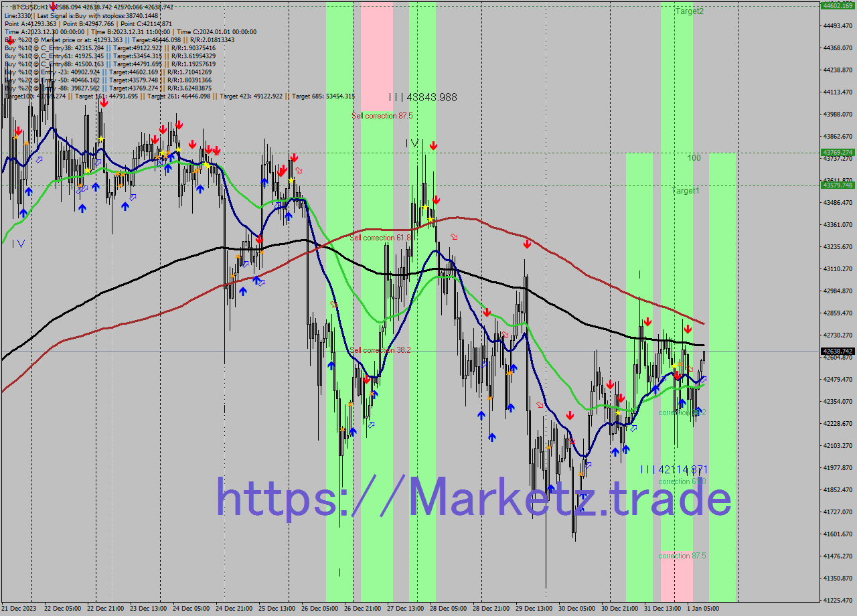857x616 pixels.
Task: Click the 44493.370 price axis label
Action: [x=839, y=26]
